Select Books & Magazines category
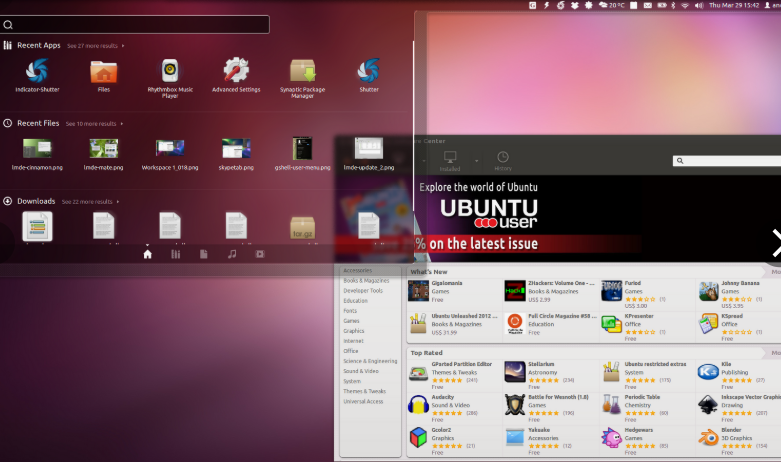The height and width of the screenshot is (462, 781). [366, 281]
